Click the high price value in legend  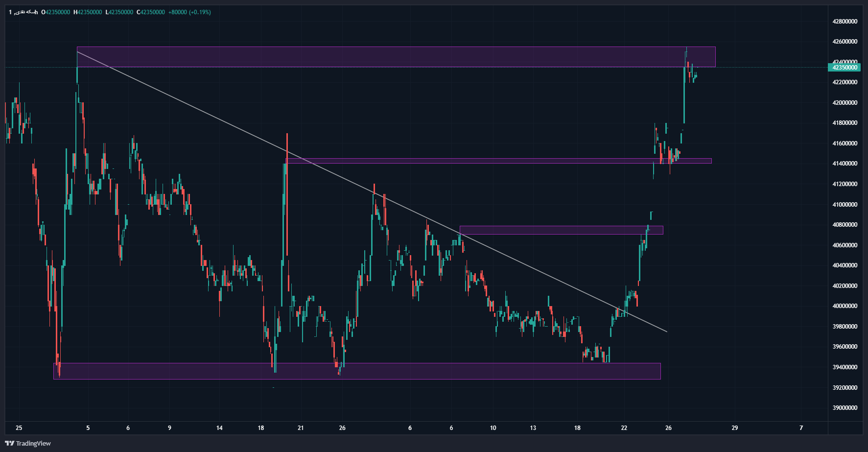click(x=90, y=12)
